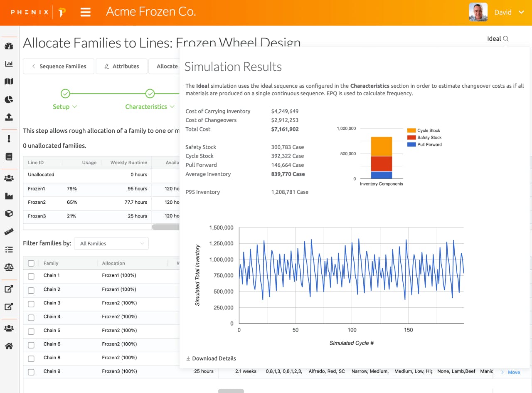
Task: Check the Chain 5 row checkbox
Action: pyautogui.click(x=31, y=331)
